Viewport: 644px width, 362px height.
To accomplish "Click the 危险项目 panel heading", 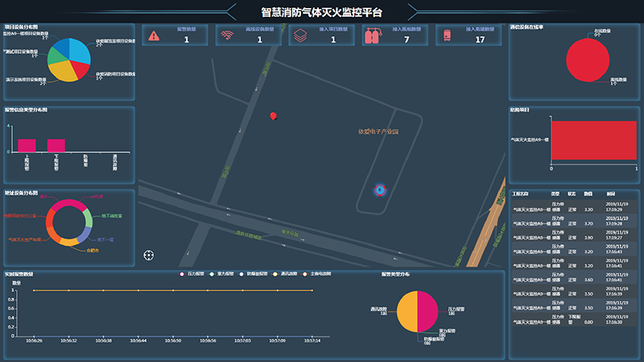I will pyautogui.click(x=519, y=110).
